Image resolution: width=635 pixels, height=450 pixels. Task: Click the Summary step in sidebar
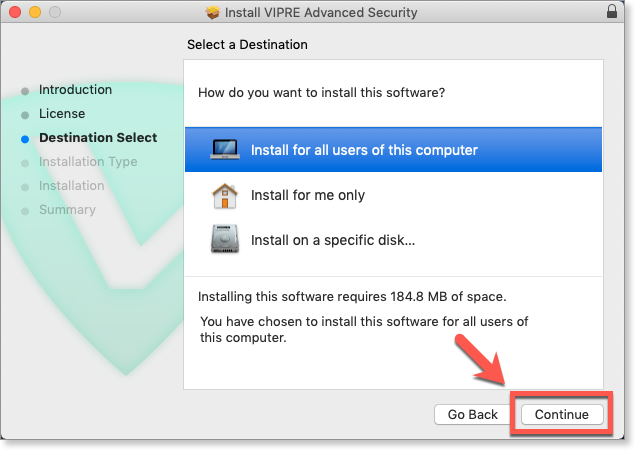(67, 210)
